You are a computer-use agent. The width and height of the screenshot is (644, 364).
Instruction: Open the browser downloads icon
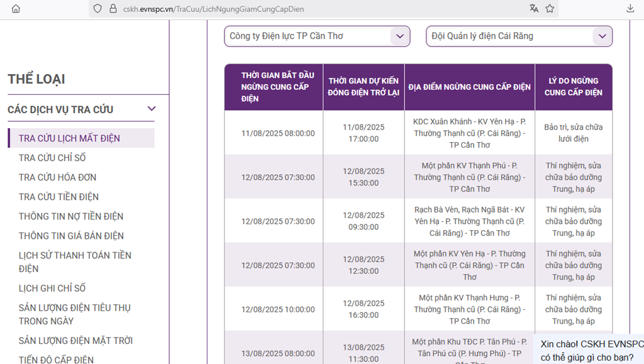point(630,9)
